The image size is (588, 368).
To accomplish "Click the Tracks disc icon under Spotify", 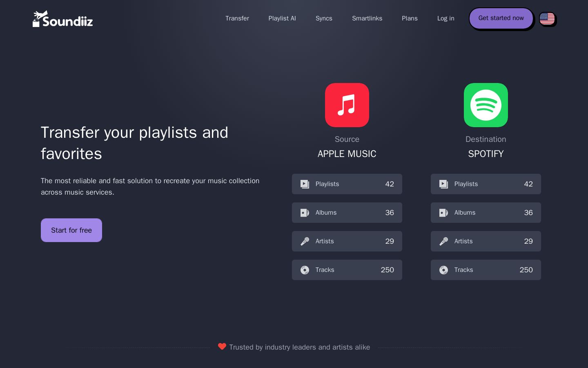I will (x=443, y=270).
